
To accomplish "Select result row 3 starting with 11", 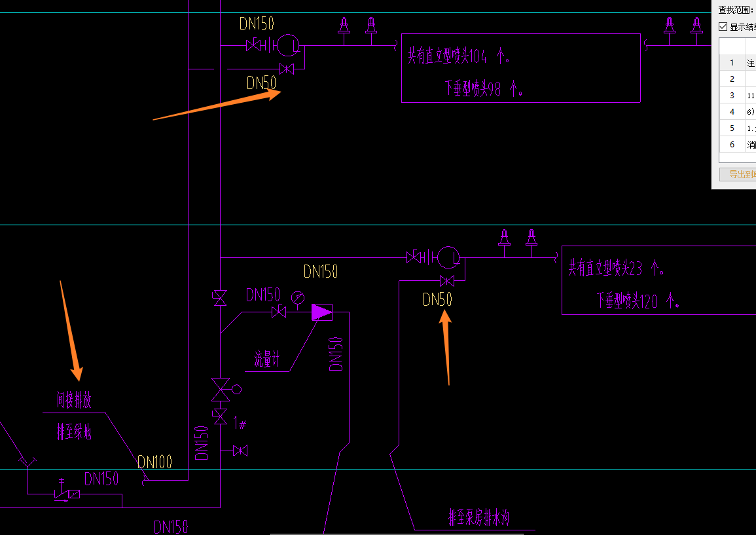I will click(x=738, y=95).
